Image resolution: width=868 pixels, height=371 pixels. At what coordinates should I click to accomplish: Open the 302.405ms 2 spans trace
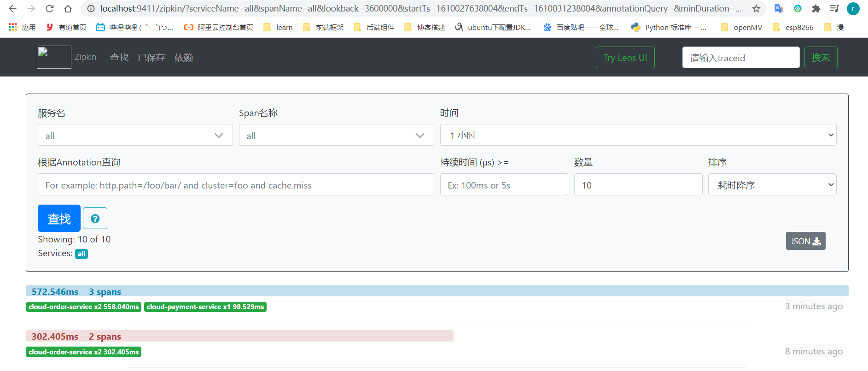pyautogui.click(x=239, y=336)
